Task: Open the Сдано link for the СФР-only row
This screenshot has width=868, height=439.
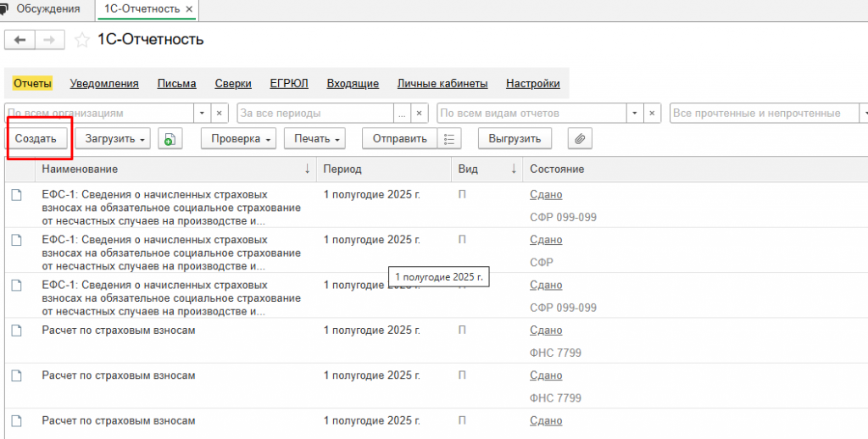Action: [546, 240]
